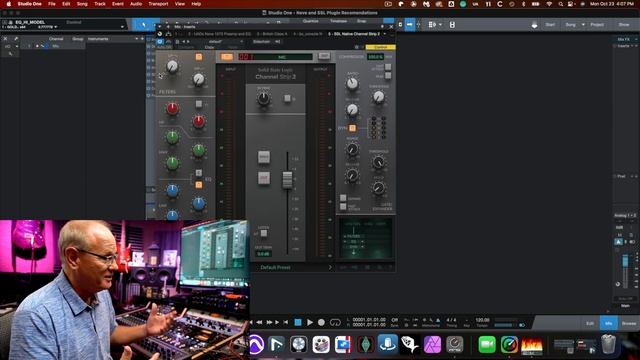Arm recording with the Record button
Screen dimensions: 640x360
click(322, 322)
